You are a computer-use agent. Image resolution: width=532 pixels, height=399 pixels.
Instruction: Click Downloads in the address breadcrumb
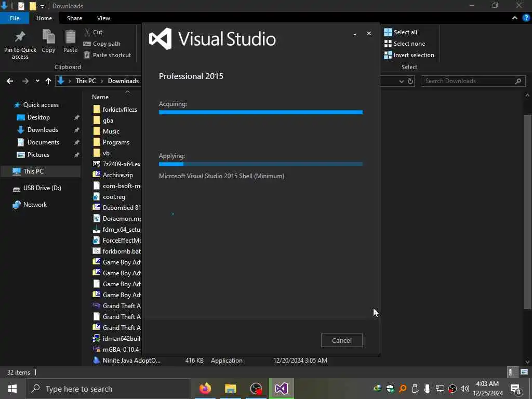123,81
